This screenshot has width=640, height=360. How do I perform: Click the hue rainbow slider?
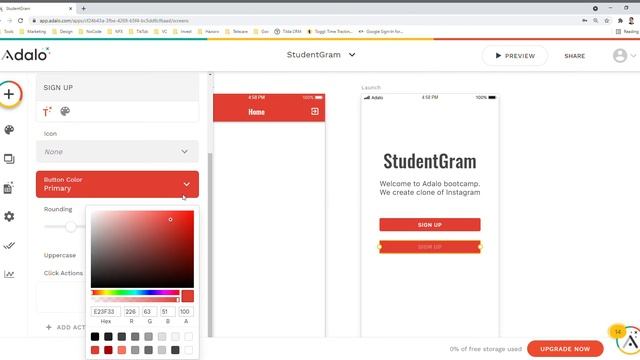(x=135, y=292)
